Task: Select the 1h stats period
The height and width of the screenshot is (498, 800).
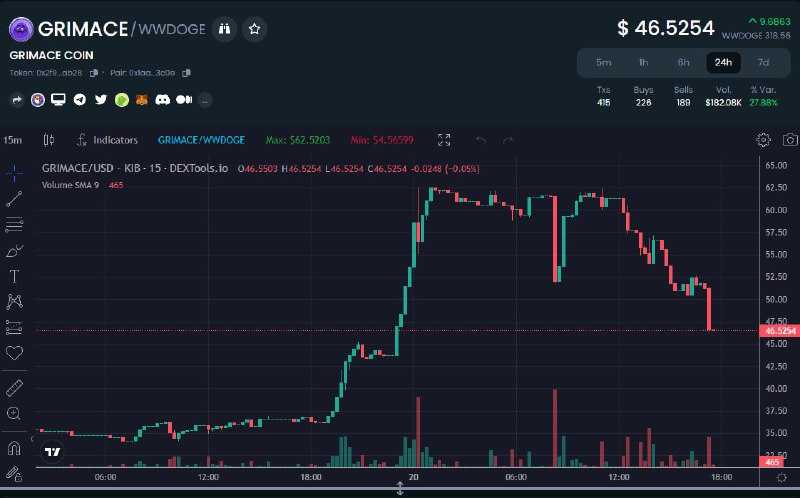Action: (x=643, y=62)
